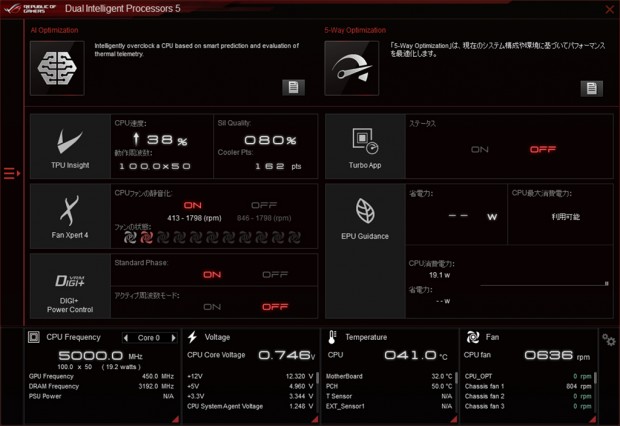The height and width of the screenshot is (426, 620).
Task: Click the PCH temperature row
Action: pos(389,386)
